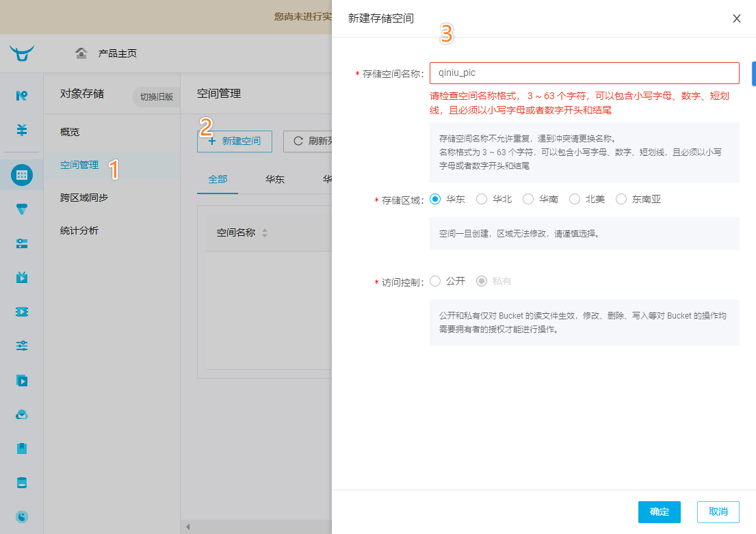
Task: Click the 空间名称 column header
Action: point(236,232)
